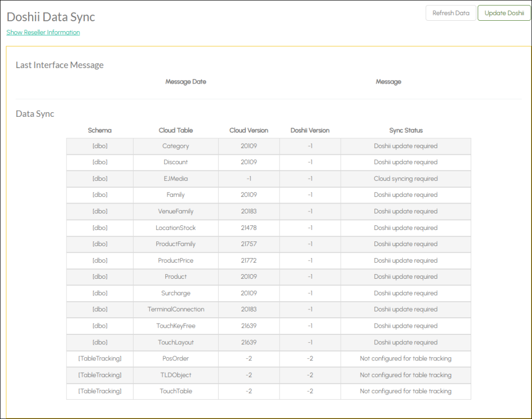Select the ProductFamily table cell
Screen dimensions: 532x419
pyautogui.click(x=176, y=244)
